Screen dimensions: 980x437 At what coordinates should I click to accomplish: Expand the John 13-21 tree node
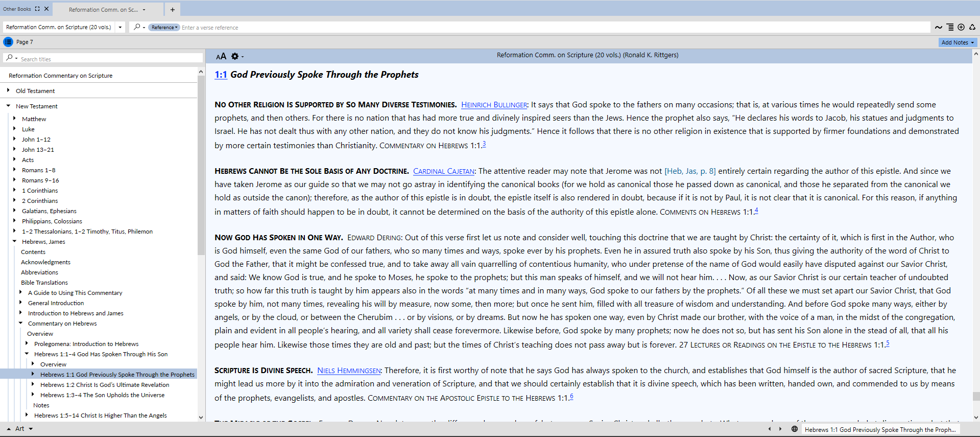(14, 149)
